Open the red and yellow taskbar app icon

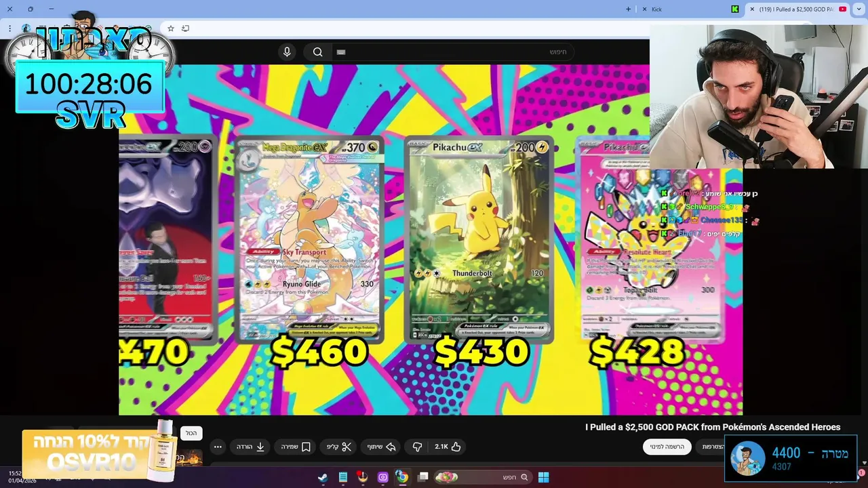pos(363,477)
